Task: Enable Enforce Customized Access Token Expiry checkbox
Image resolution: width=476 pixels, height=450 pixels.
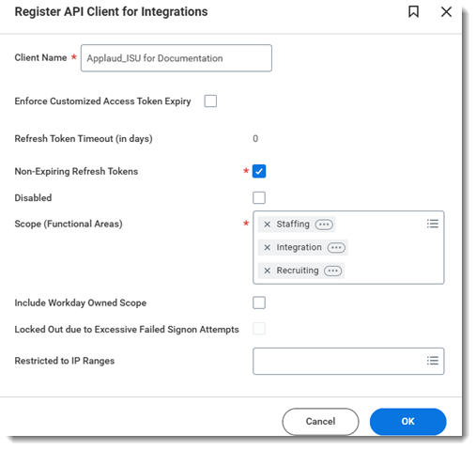Action: coord(210,101)
